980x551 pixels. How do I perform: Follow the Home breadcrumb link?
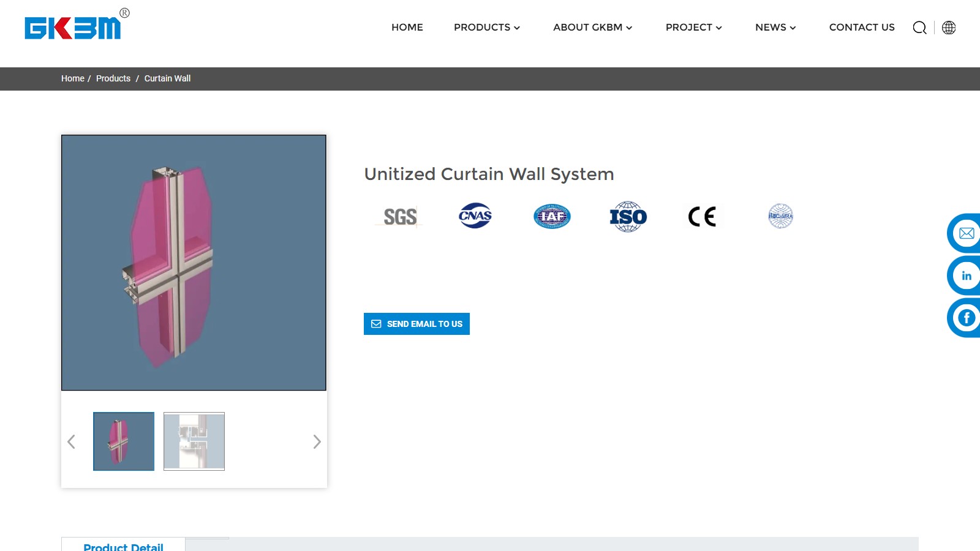73,78
